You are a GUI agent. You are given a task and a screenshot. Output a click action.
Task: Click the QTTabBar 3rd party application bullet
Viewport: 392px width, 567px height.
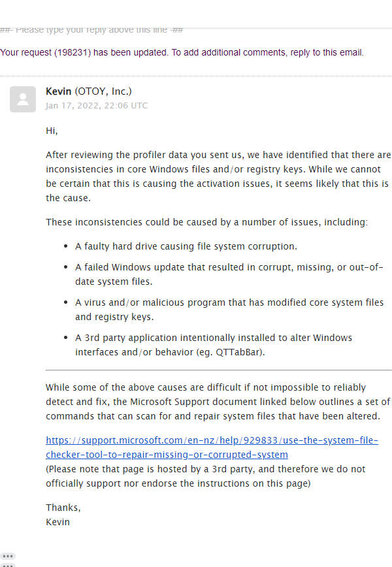pyautogui.click(x=213, y=344)
